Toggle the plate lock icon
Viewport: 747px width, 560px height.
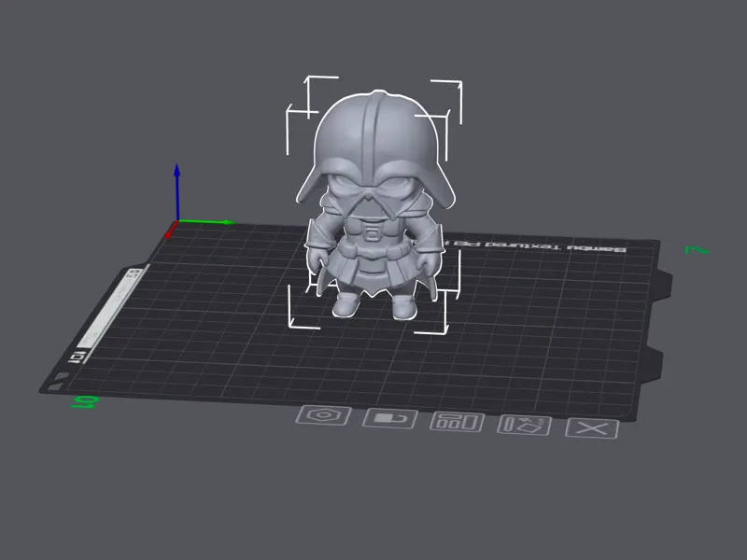pos(390,418)
